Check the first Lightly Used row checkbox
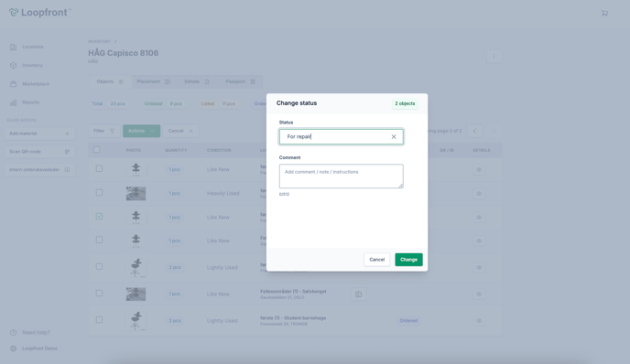Screen dimensions: 630x364 [99, 266]
